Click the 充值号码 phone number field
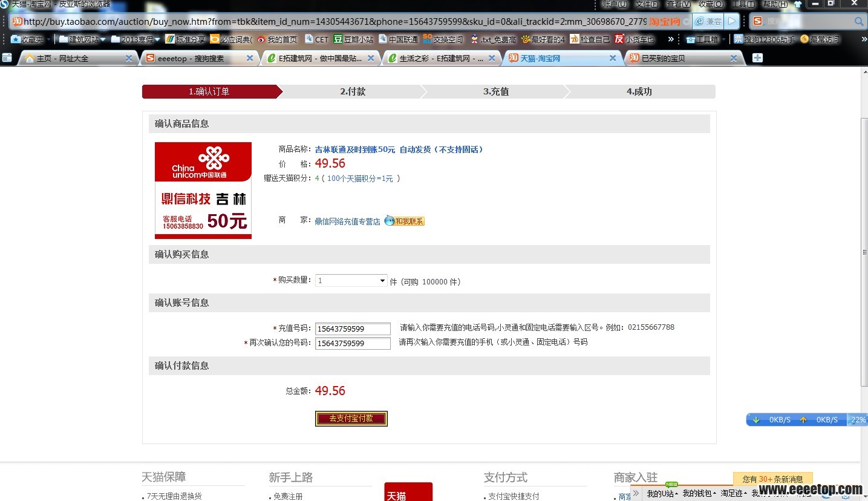Viewport: 868px width, 501px height. click(x=353, y=329)
